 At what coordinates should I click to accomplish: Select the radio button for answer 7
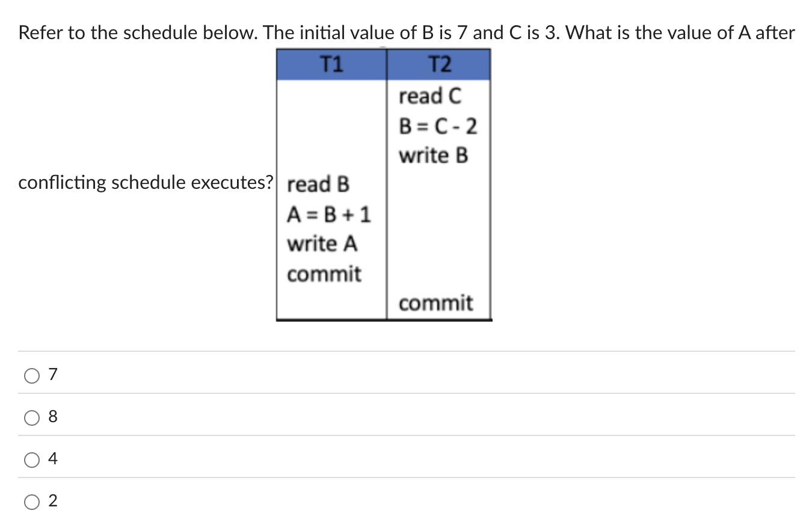point(31,375)
